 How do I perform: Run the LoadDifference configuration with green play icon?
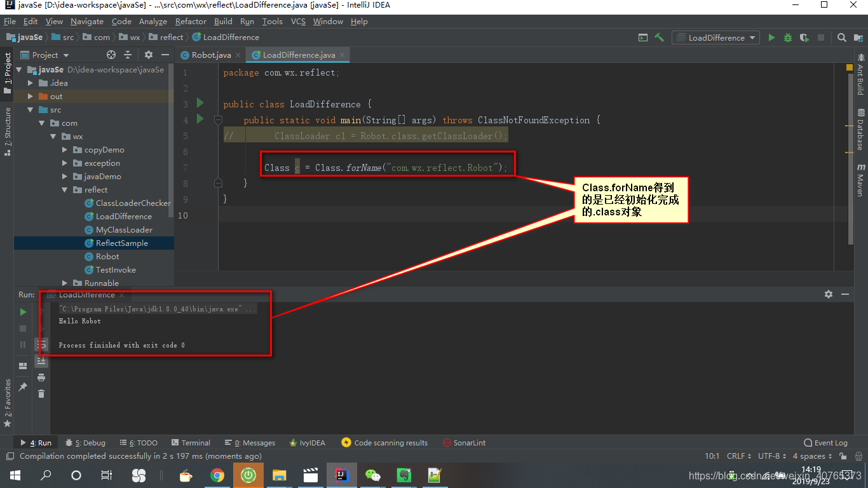(771, 37)
